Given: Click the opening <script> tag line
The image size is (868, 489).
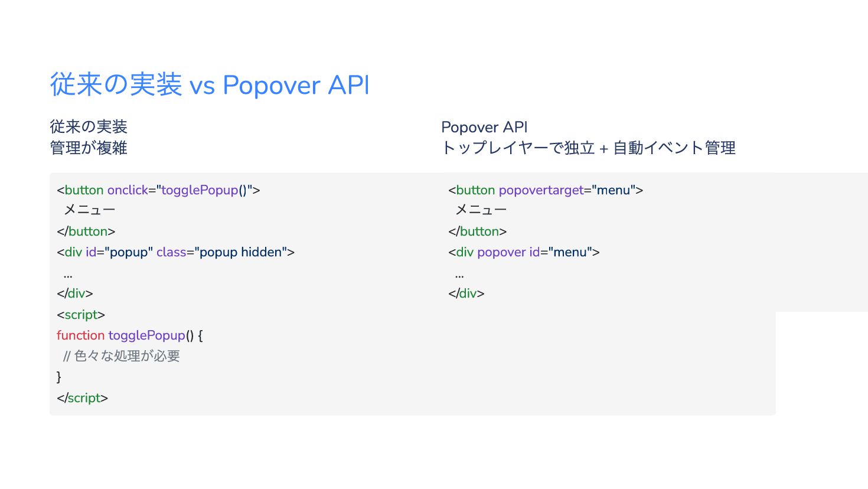Looking at the screenshot, I should tap(81, 315).
